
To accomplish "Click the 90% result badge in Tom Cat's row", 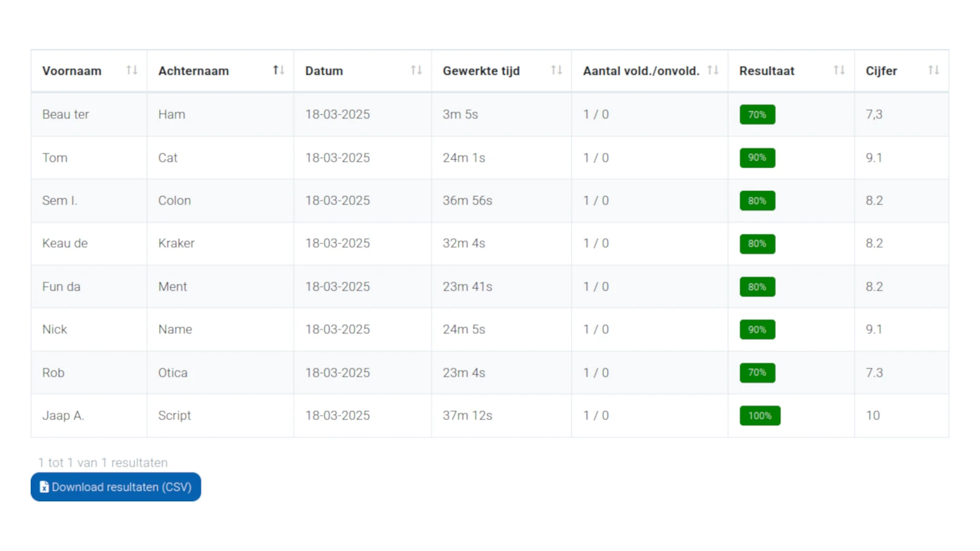I will click(x=757, y=157).
